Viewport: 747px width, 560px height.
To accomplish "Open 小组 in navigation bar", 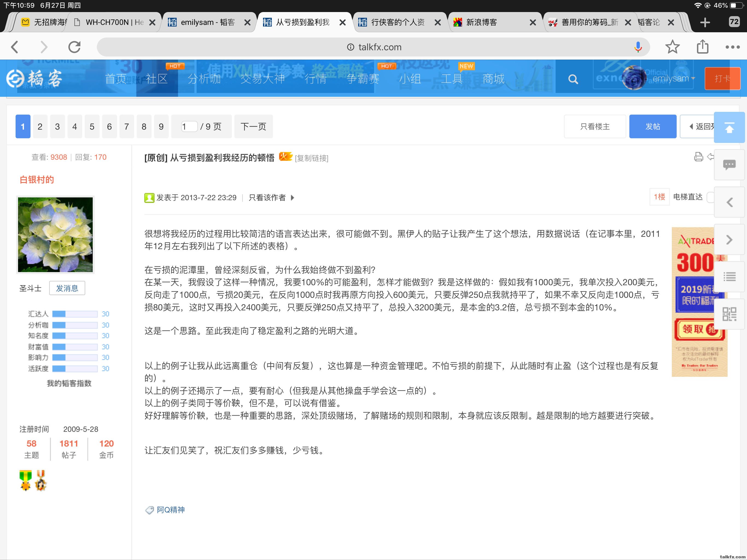I will coord(410,79).
